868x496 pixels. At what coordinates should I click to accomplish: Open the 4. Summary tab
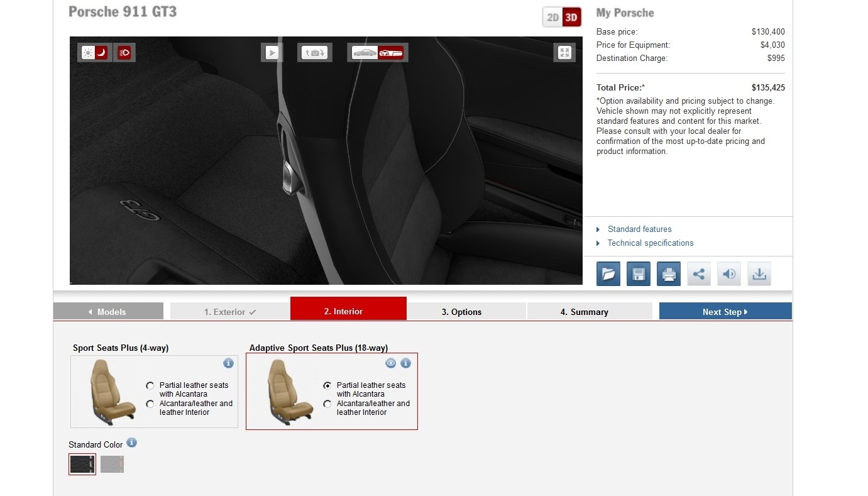coord(590,312)
